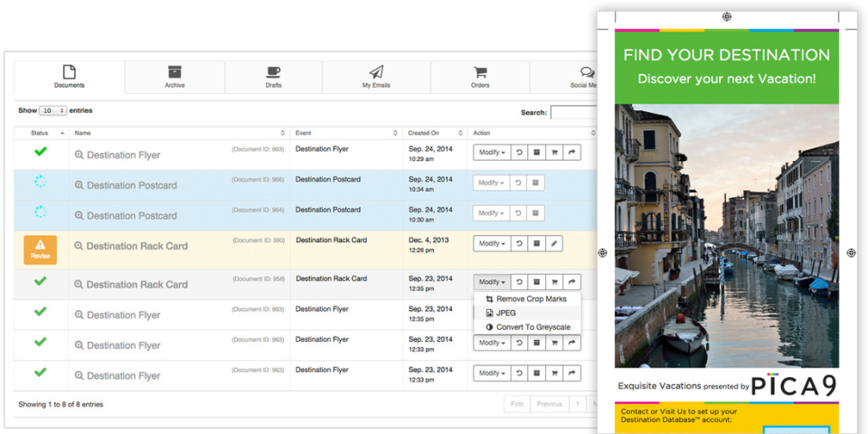Viewport: 868px width, 434px height.
Task: Click the 'Dec. 4, 2013' created date
Action: 429,241
